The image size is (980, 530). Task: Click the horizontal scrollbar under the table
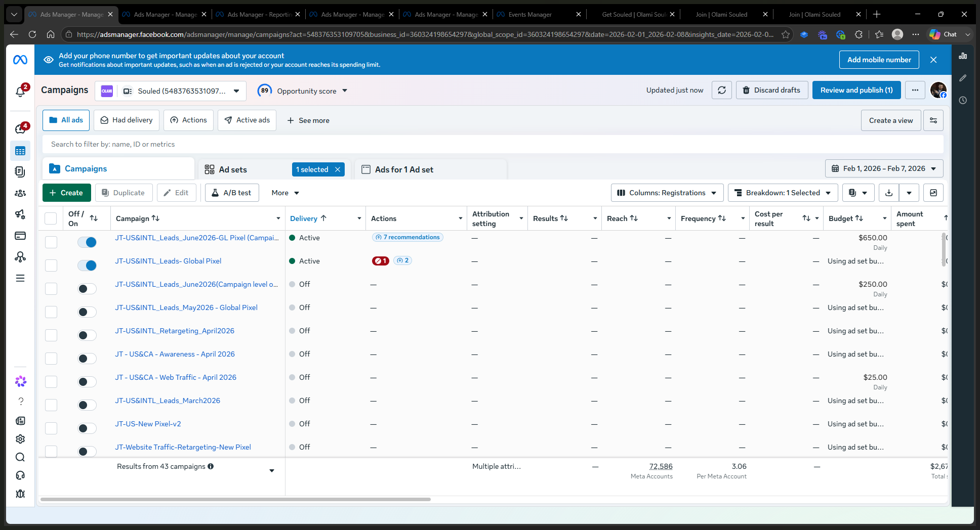tap(235, 499)
